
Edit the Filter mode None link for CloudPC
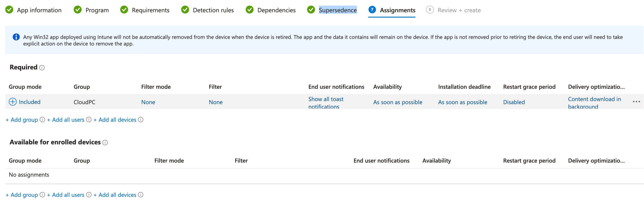148,102
